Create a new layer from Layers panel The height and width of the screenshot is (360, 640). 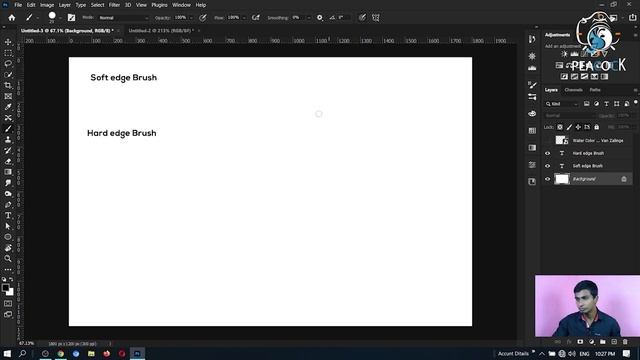point(614,342)
